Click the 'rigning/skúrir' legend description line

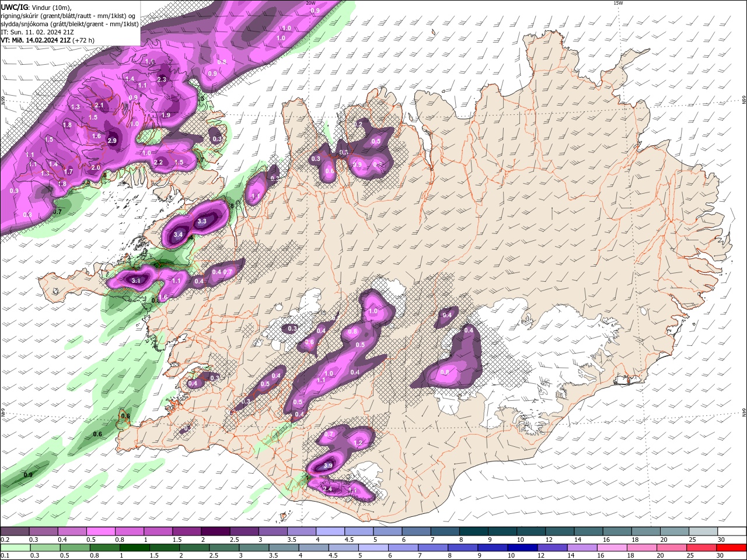(x=69, y=16)
